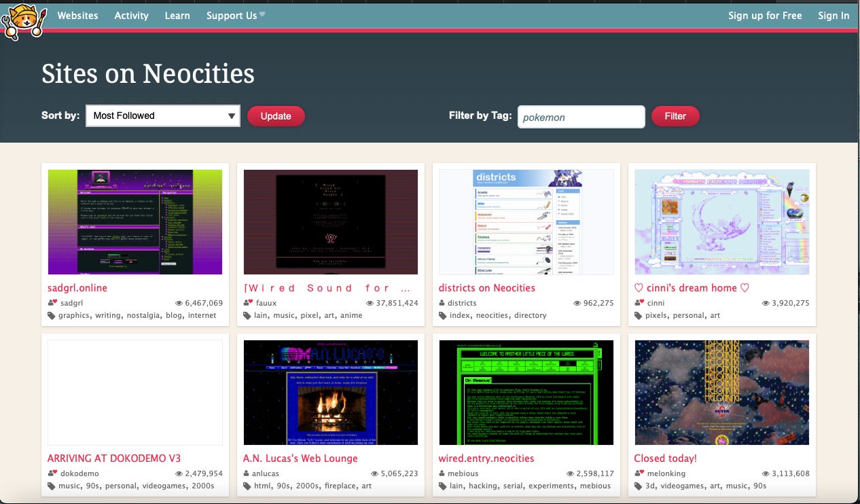Click the Neocities cat mascot logo
Viewport: 860px width, 504px height.
coord(22,21)
